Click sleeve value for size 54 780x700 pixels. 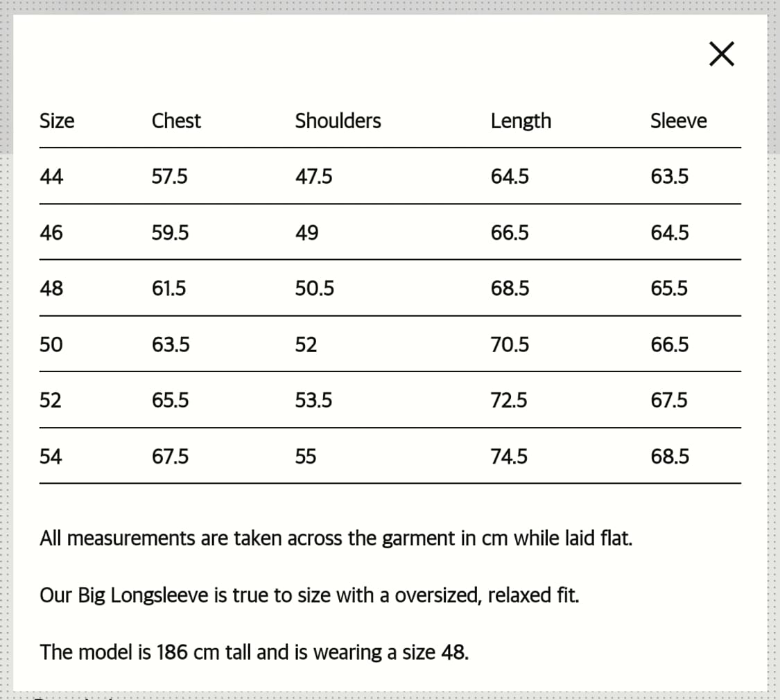670,457
